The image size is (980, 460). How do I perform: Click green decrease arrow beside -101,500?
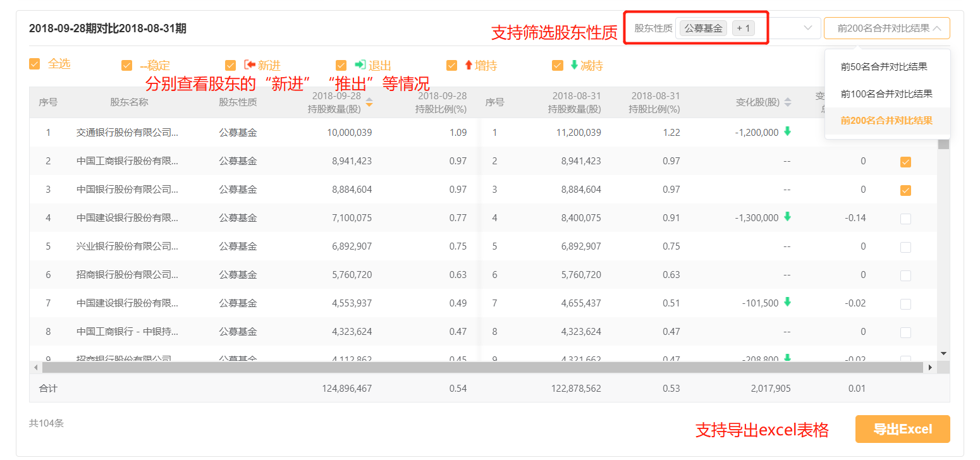coord(787,302)
